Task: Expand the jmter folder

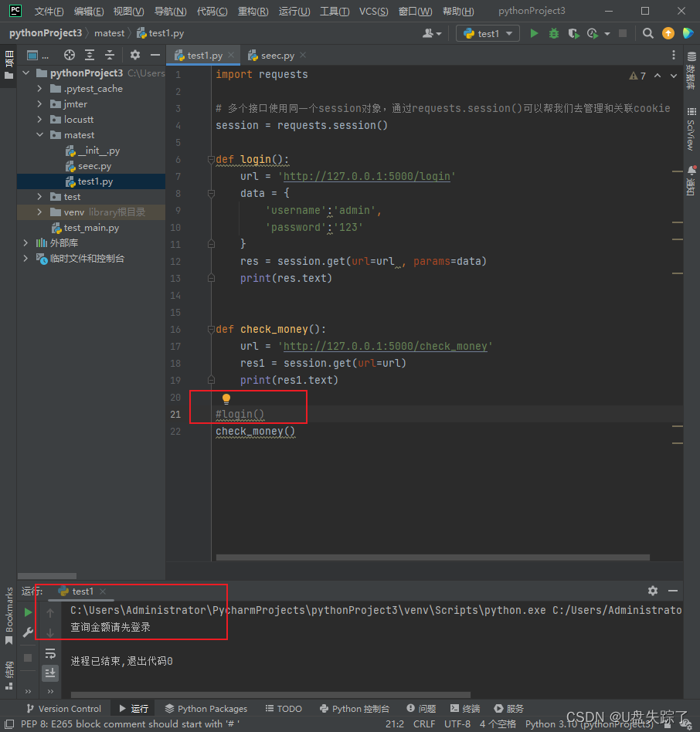Action: click(40, 104)
